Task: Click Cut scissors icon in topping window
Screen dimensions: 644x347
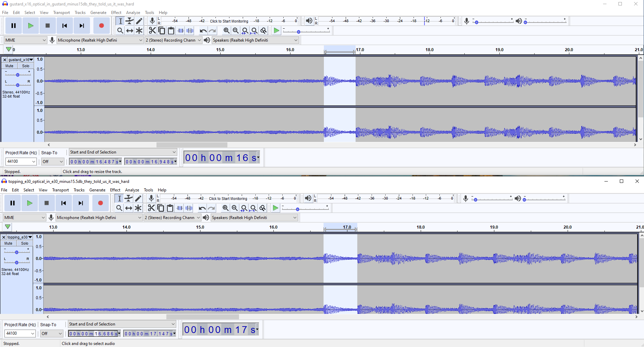Action: point(151,208)
